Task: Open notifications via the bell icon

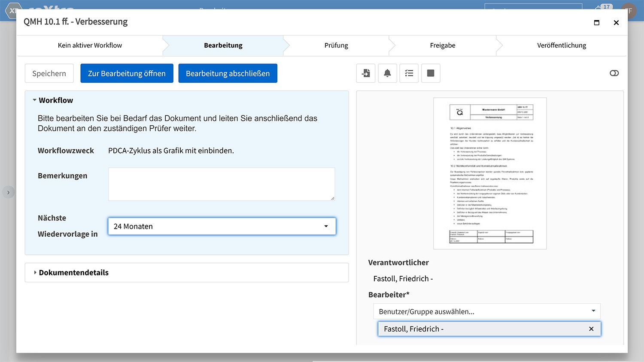Action: point(387,73)
